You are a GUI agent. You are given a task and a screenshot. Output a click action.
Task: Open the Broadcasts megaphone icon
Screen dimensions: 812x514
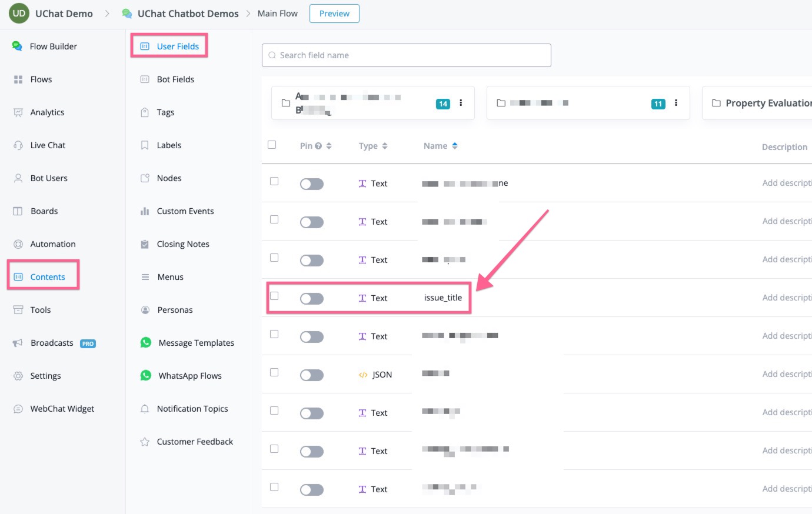18,342
